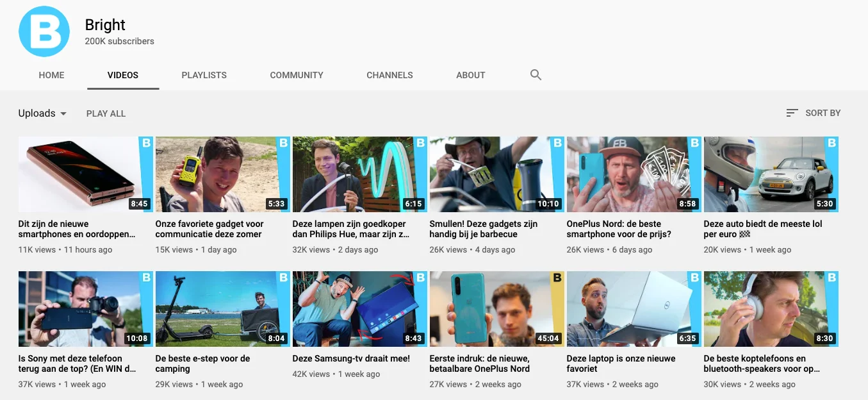Screen dimensions: 868x400
Task: Click the Bright channel avatar logo
Action: 44,32
